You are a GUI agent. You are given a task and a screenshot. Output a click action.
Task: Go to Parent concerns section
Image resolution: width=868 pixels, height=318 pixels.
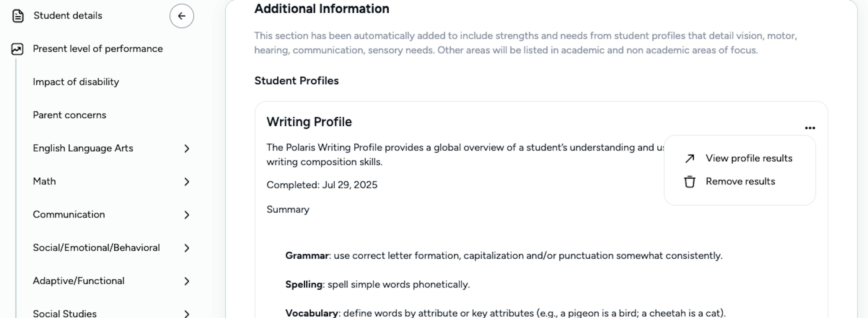69,115
